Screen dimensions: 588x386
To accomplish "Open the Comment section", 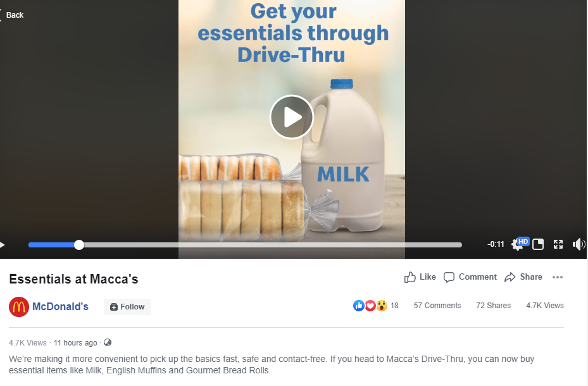I will pos(469,277).
